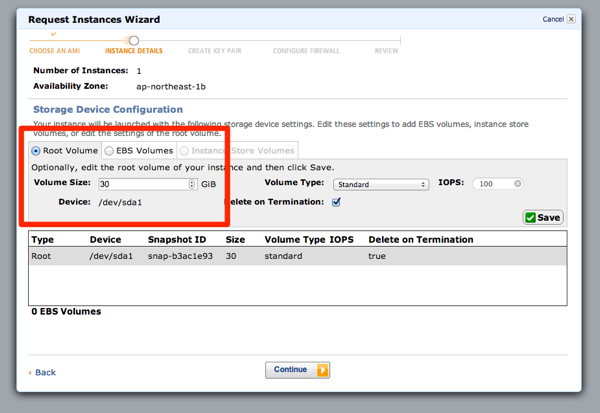Click the Volume Size input field

[x=148, y=184]
